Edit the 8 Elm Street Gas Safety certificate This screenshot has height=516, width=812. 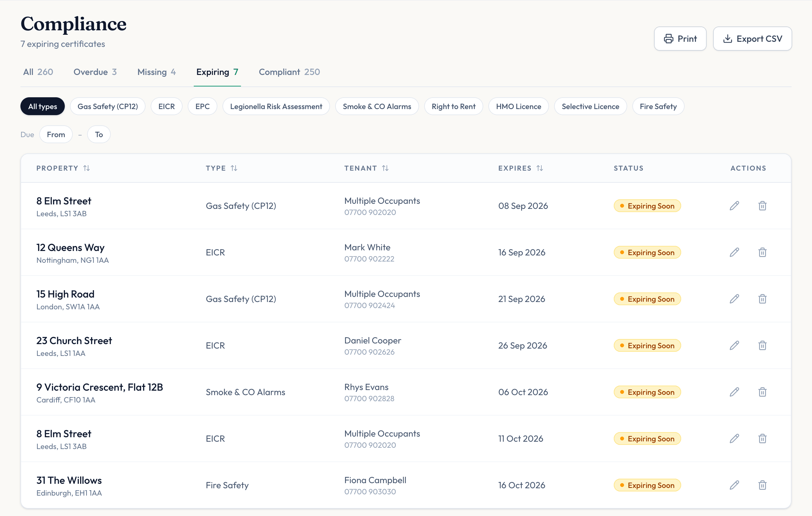click(x=734, y=206)
